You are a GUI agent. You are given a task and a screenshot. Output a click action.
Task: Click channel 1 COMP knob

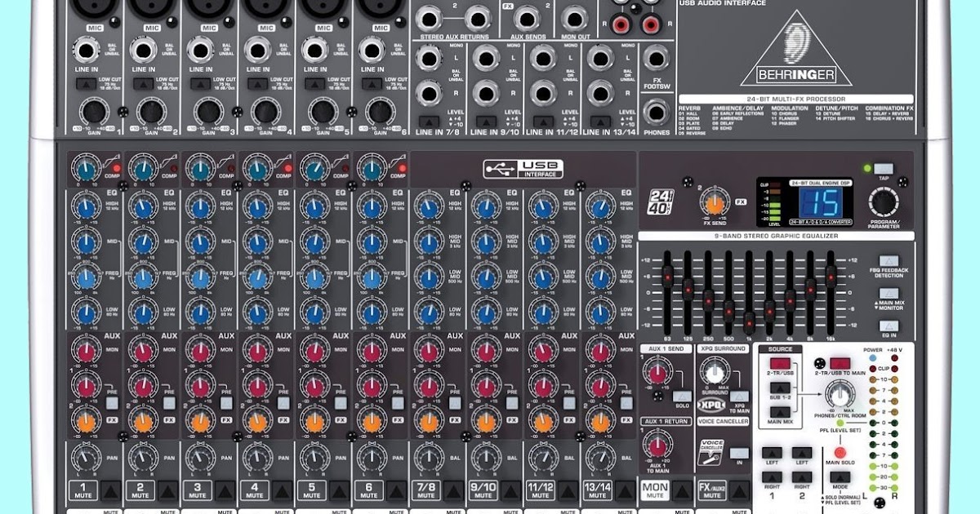click(x=85, y=170)
